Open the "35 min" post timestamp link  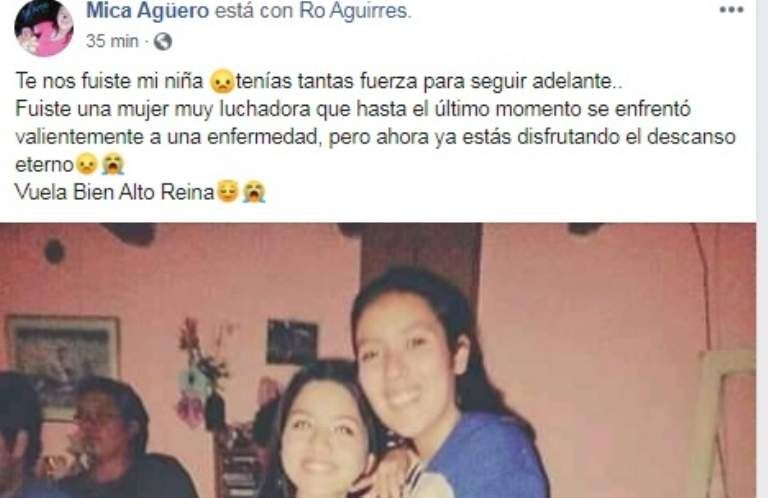pyautogui.click(x=112, y=41)
